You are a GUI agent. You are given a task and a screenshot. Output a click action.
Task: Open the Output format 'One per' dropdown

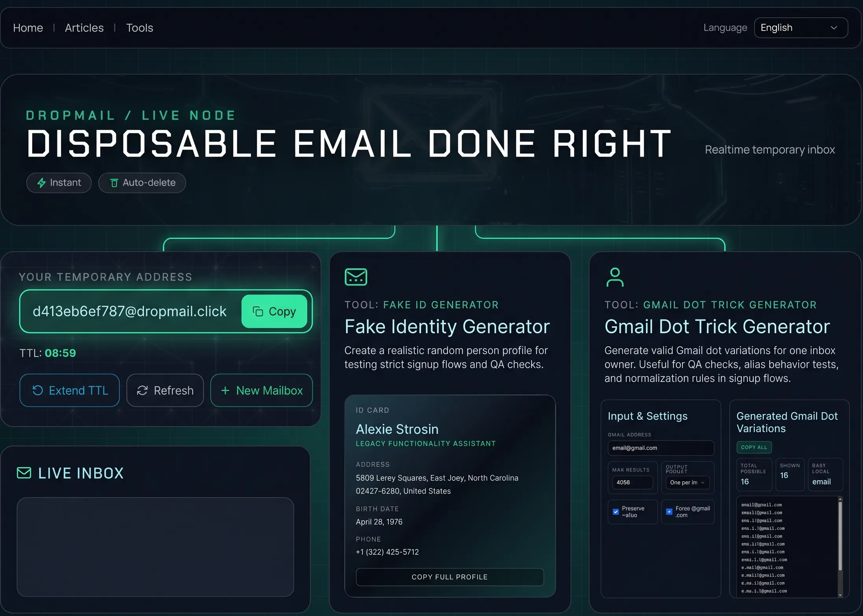[688, 482]
